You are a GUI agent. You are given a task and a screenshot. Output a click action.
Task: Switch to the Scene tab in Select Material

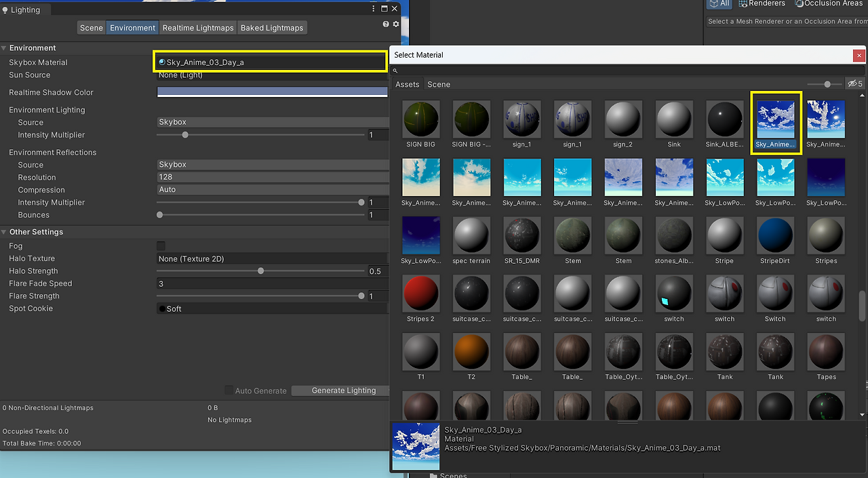439,84
